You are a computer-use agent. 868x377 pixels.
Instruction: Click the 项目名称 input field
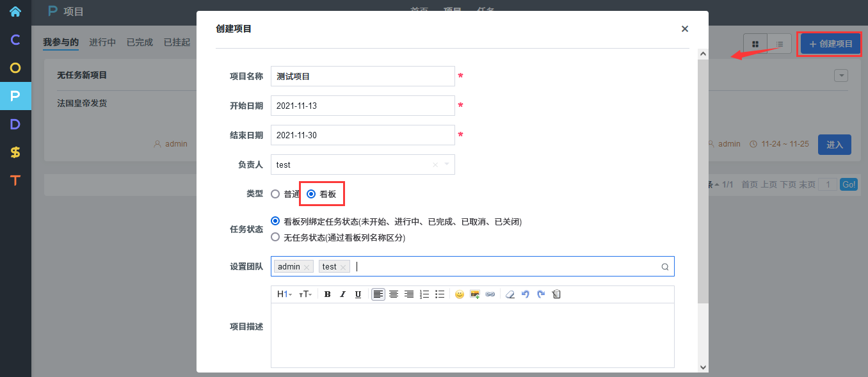point(362,76)
